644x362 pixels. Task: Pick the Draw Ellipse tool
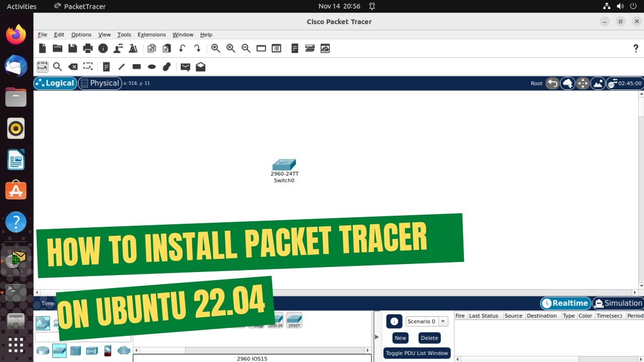point(151,66)
